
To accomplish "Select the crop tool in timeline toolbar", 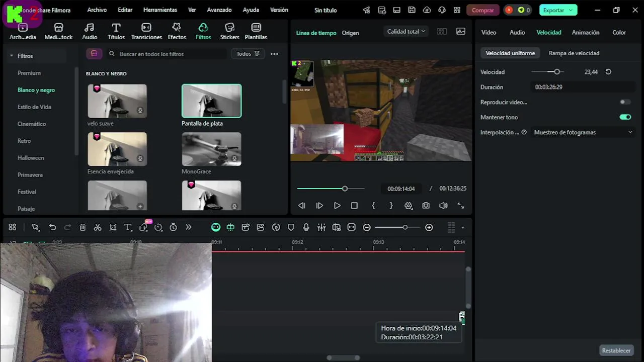I will pyautogui.click(x=113, y=227).
